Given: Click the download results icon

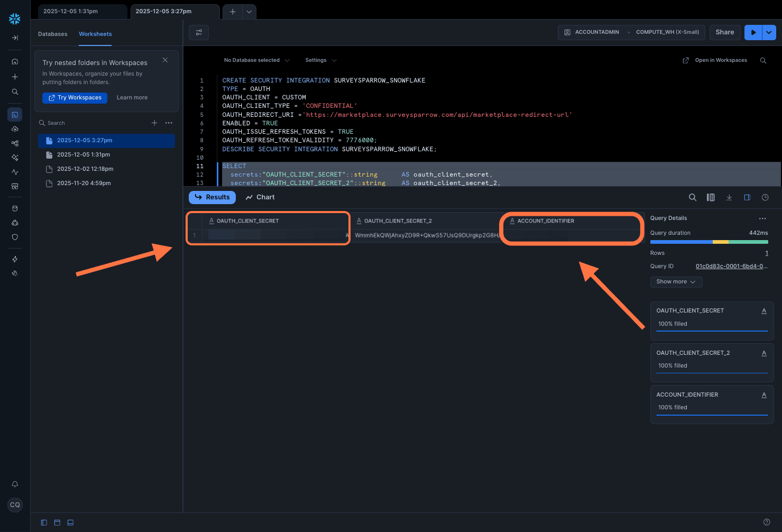Looking at the screenshot, I should pos(729,197).
